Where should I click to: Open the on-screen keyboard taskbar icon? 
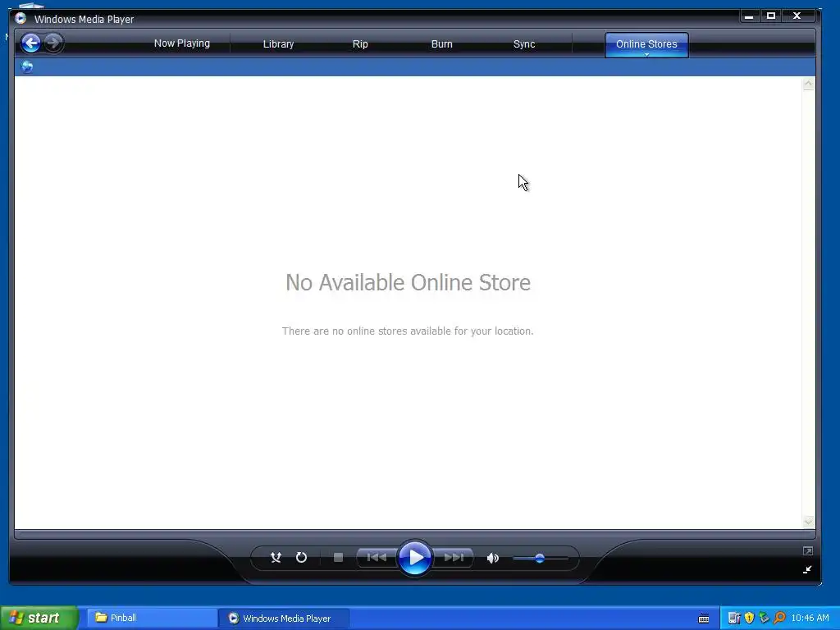pos(704,619)
